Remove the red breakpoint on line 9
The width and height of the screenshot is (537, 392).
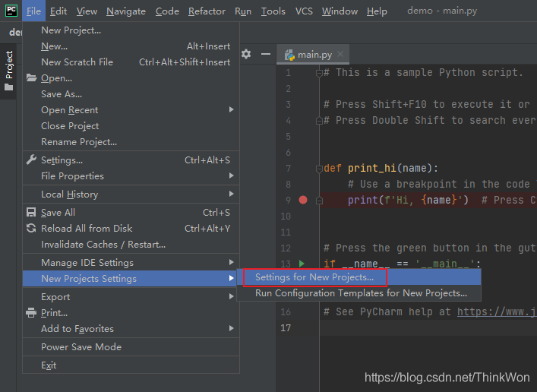(x=303, y=200)
